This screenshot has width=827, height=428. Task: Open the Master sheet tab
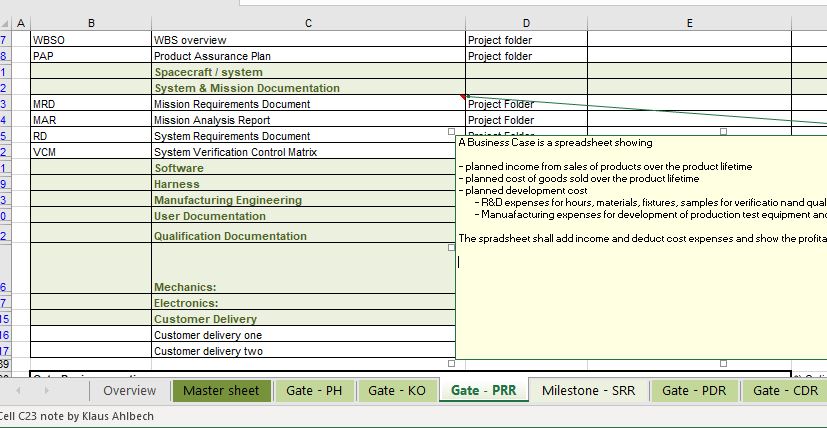[x=221, y=391]
